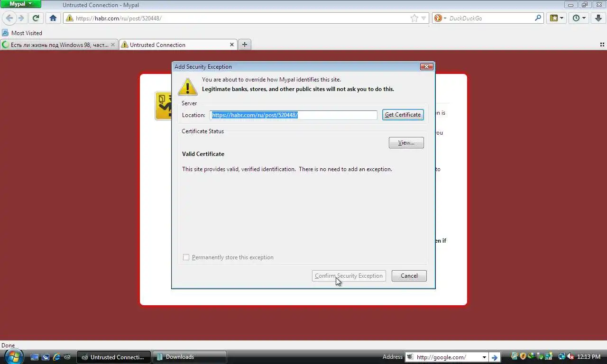
Task: Go forward with the Forward arrow
Action: coord(21,18)
